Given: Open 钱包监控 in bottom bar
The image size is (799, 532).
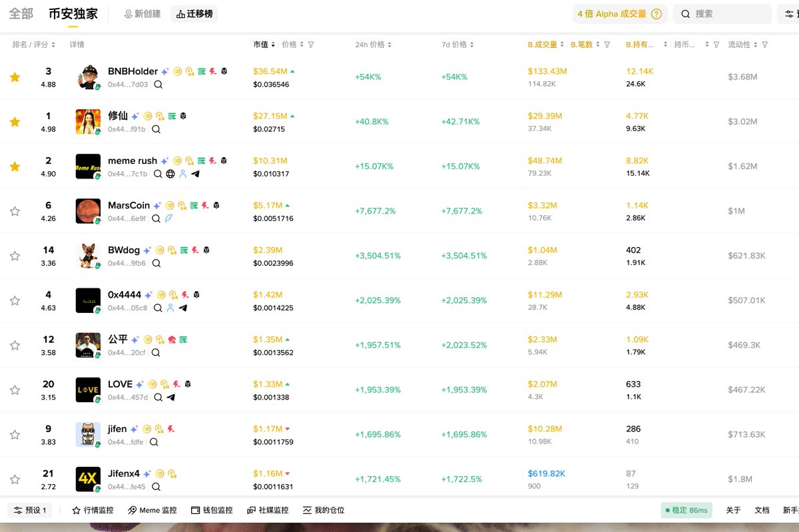Looking at the screenshot, I should point(212,510).
